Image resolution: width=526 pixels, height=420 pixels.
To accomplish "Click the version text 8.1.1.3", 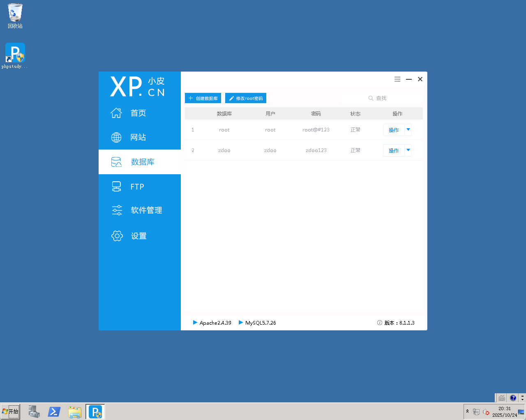I will [407, 323].
